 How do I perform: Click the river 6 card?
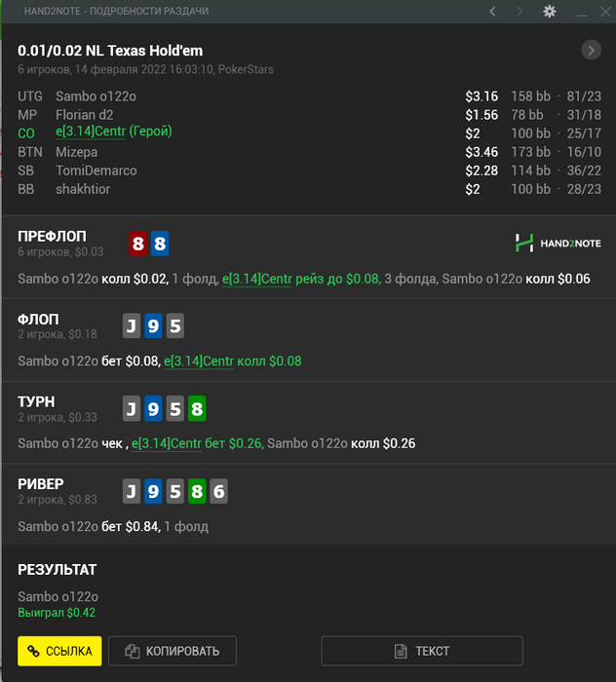point(218,491)
